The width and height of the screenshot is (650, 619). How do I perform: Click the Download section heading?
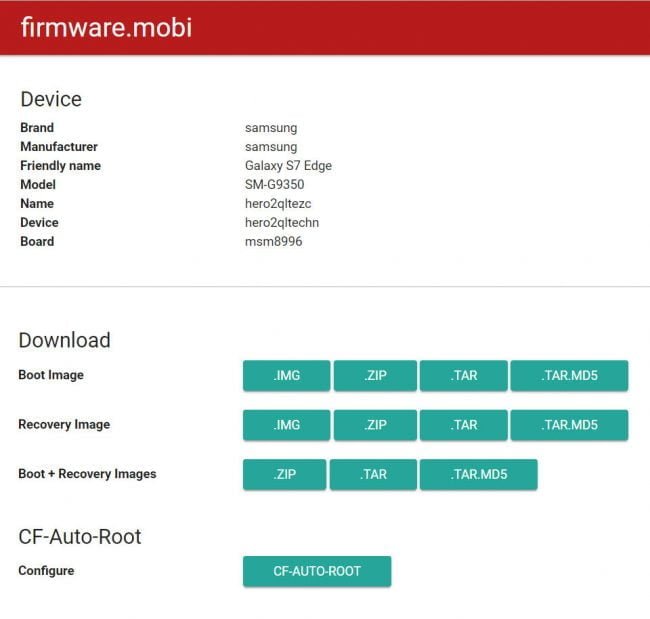(65, 340)
